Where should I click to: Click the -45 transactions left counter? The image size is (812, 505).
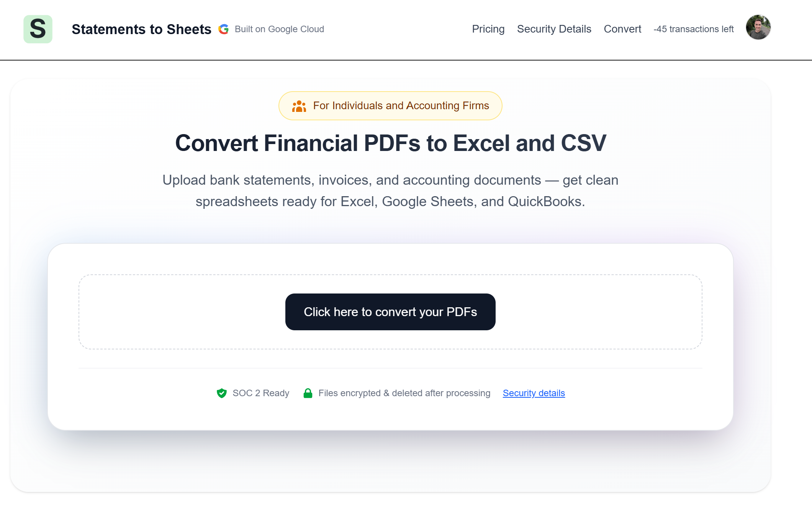693,29
